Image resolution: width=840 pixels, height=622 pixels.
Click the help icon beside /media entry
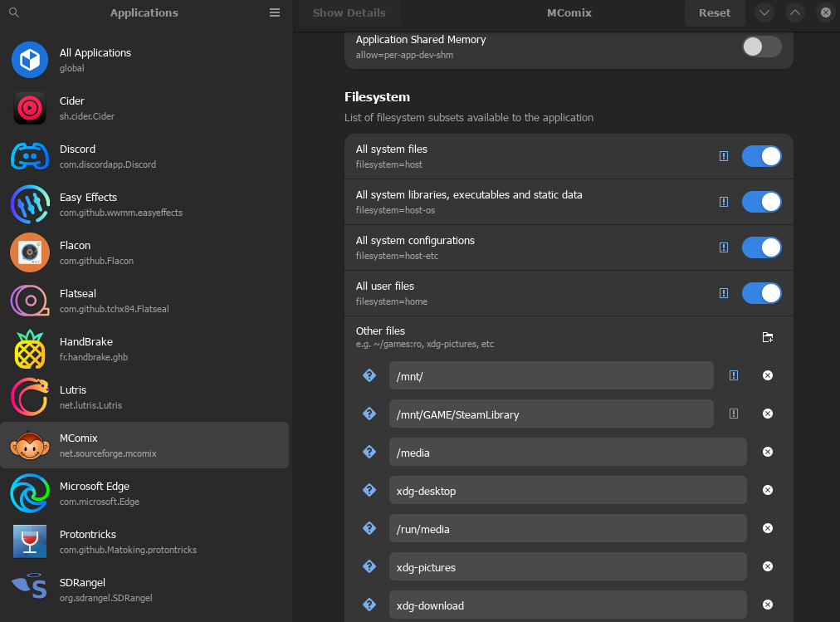click(369, 452)
